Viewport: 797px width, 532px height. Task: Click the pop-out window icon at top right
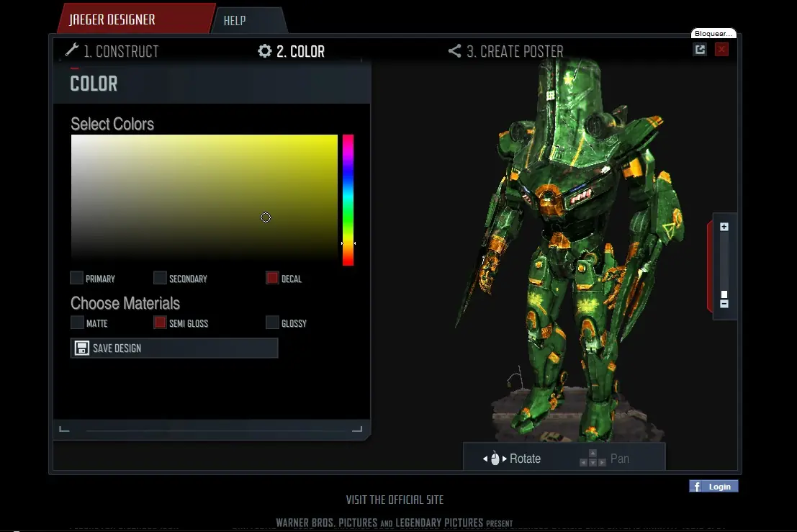[x=700, y=49]
